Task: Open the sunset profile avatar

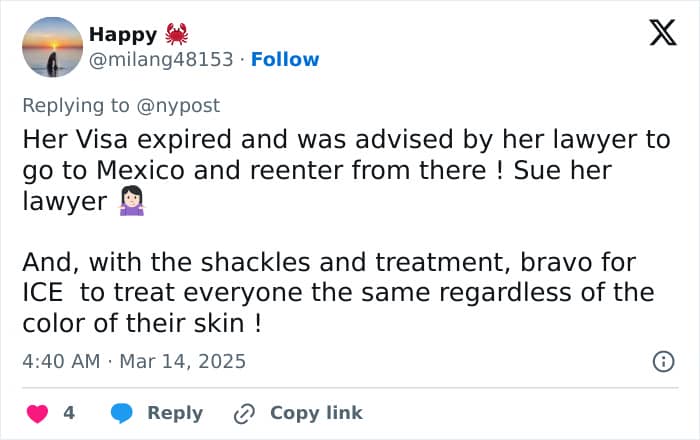Action: 51,47
